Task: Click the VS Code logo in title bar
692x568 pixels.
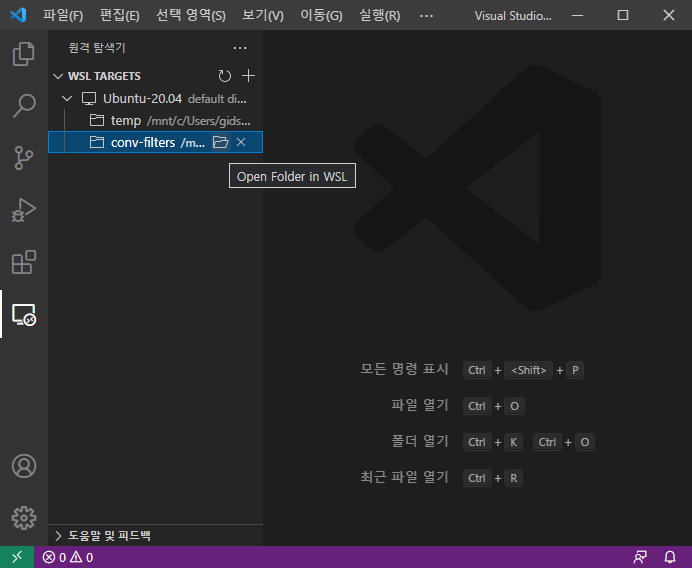Action: [x=18, y=15]
